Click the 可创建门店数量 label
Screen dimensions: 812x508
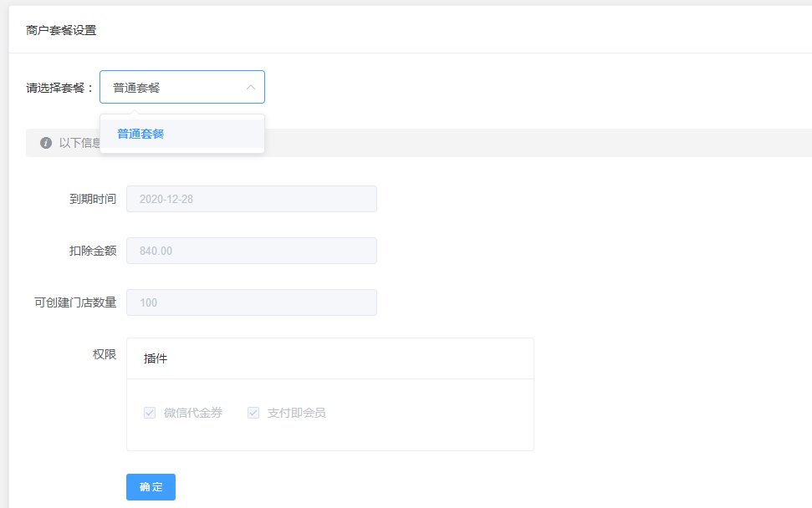click(75, 302)
